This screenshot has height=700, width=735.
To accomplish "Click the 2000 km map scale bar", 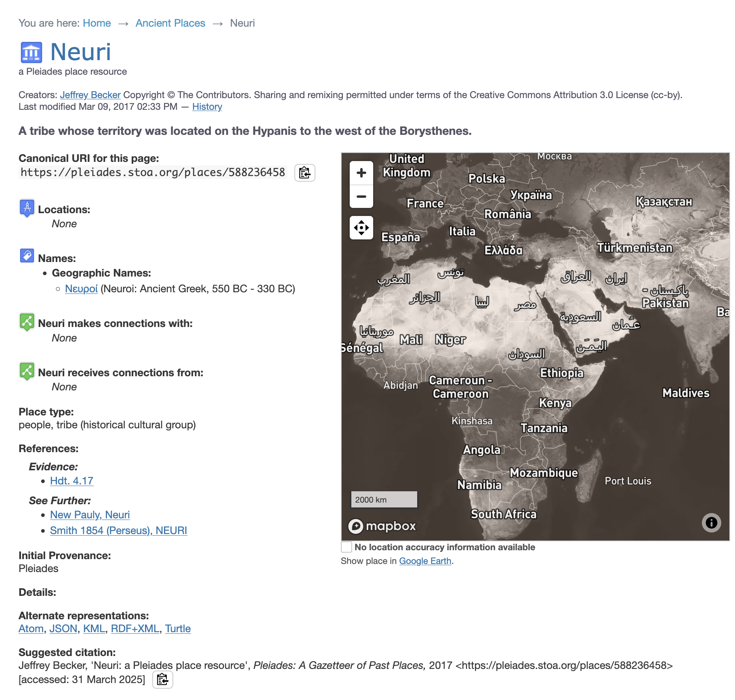I will (384, 499).
